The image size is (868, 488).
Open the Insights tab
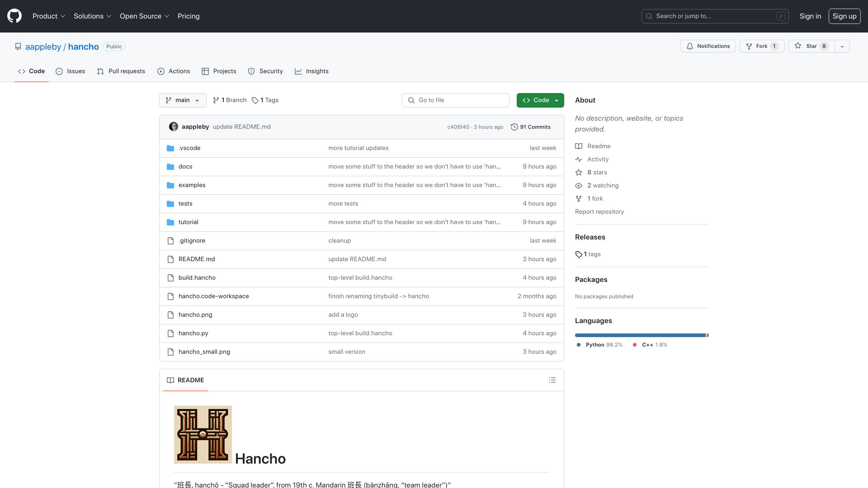311,71
